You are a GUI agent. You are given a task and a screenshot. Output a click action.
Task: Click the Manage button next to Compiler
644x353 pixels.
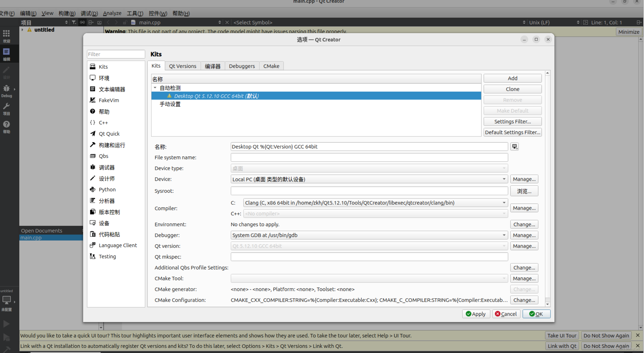[x=524, y=208]
